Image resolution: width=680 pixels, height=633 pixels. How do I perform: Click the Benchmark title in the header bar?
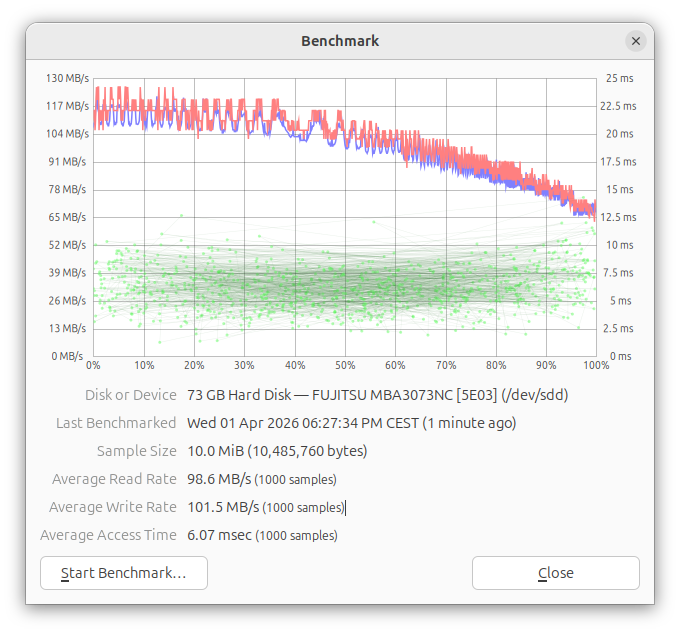[340, 41]
